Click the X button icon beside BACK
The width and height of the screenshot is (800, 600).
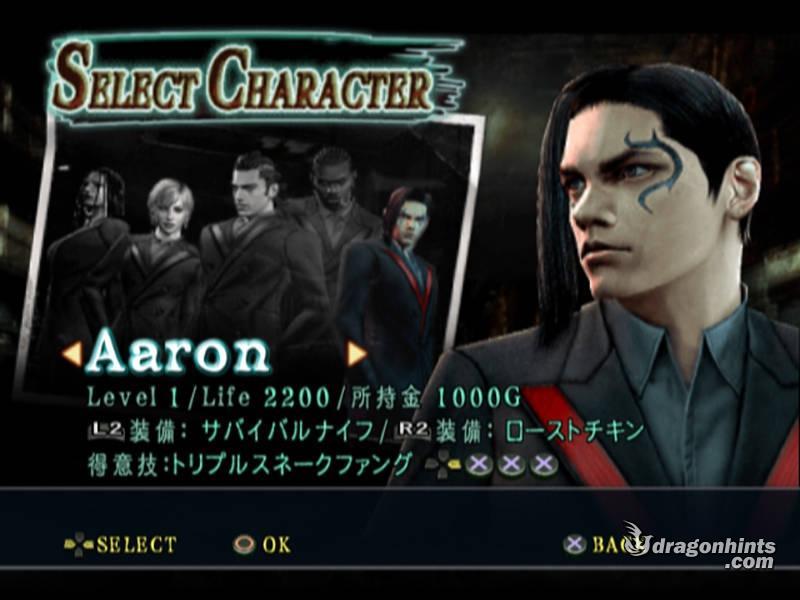pos(575,545)
